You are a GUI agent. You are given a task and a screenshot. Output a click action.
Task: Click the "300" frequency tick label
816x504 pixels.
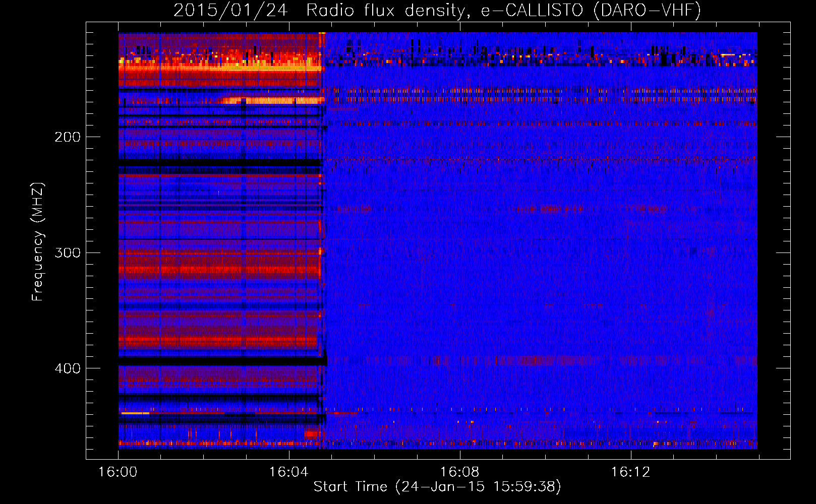68,253
